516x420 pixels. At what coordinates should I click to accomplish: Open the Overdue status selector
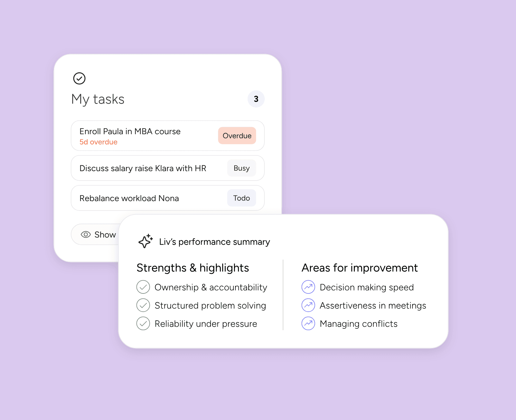237,136
